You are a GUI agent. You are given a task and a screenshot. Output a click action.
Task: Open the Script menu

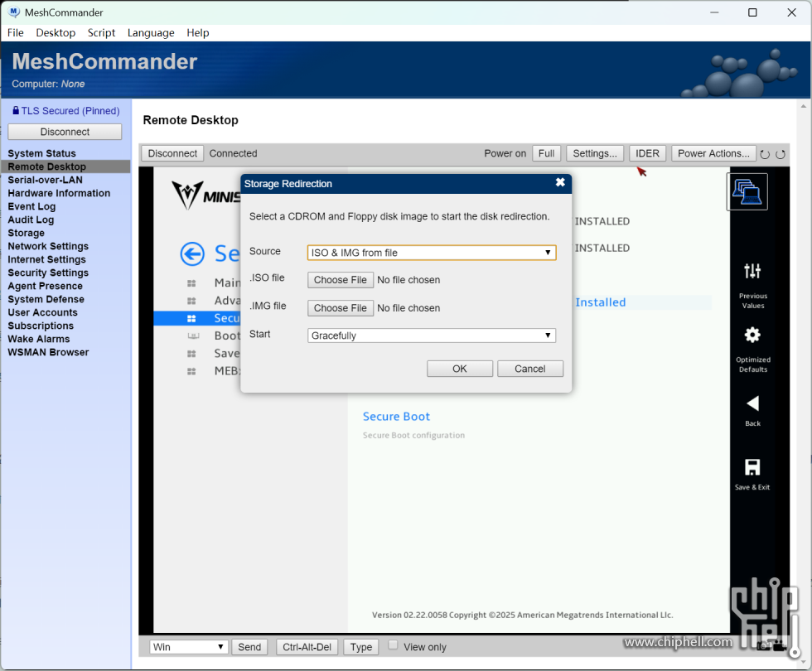pyautogui.click(x=101, y=32)
